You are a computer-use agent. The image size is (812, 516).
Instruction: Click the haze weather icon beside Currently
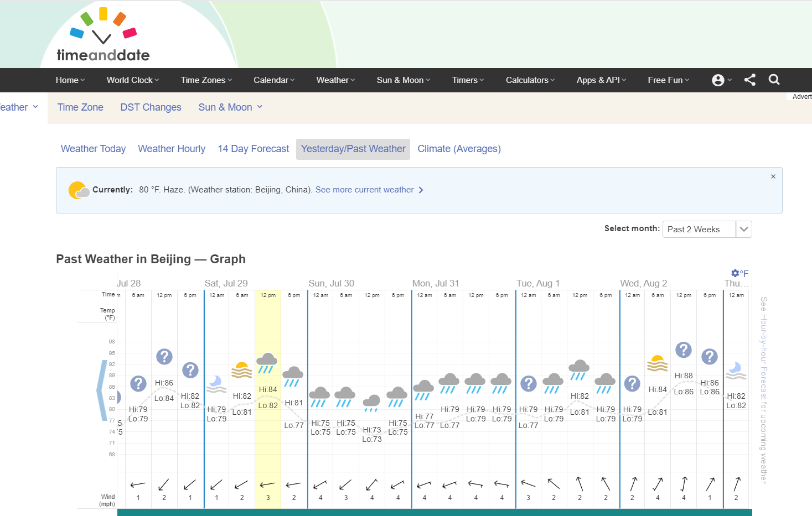tap(79, 190)
